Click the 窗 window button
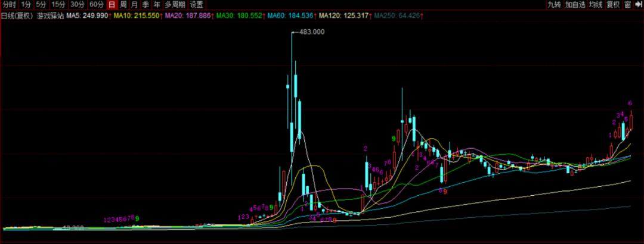 pos(627,5)
